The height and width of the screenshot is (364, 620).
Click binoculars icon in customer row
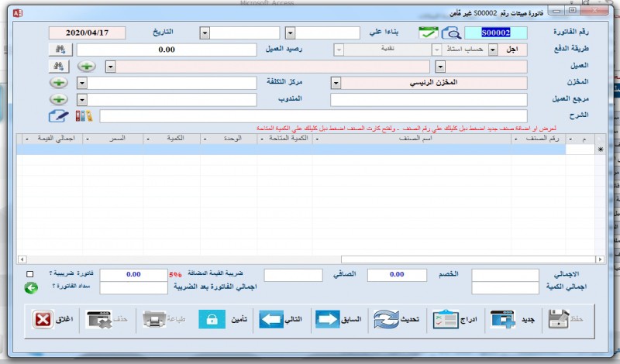tap(59, 67)
